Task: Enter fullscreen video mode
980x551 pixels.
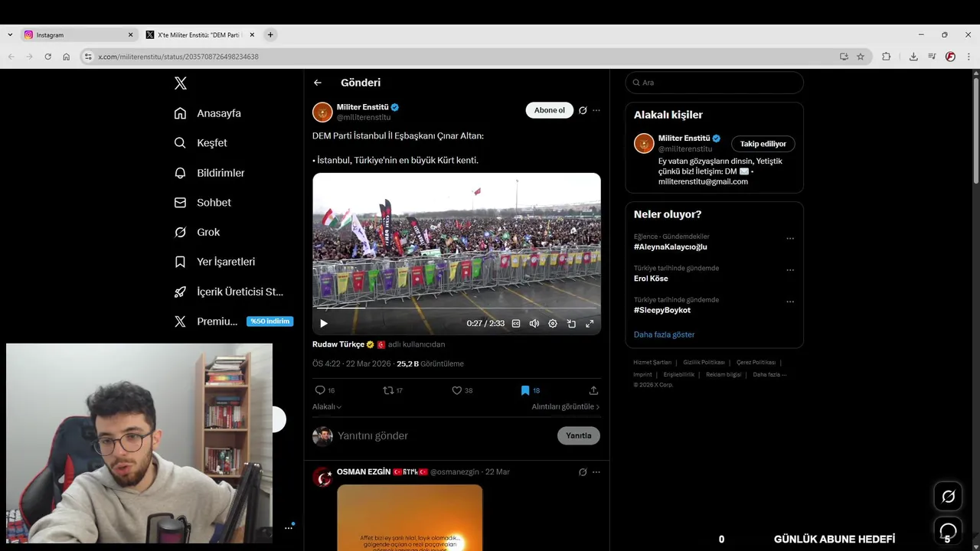Action: click(x=590, y=324)
